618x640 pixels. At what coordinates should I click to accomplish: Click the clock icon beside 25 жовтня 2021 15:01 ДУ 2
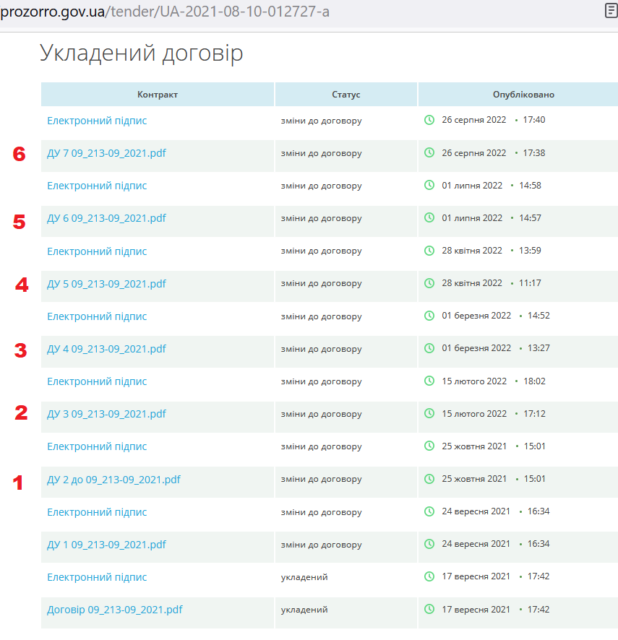[430, 479]
